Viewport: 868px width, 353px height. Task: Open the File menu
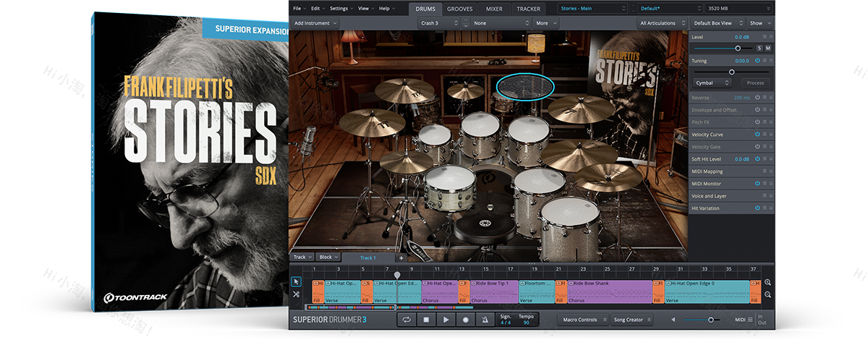point(299,9)
